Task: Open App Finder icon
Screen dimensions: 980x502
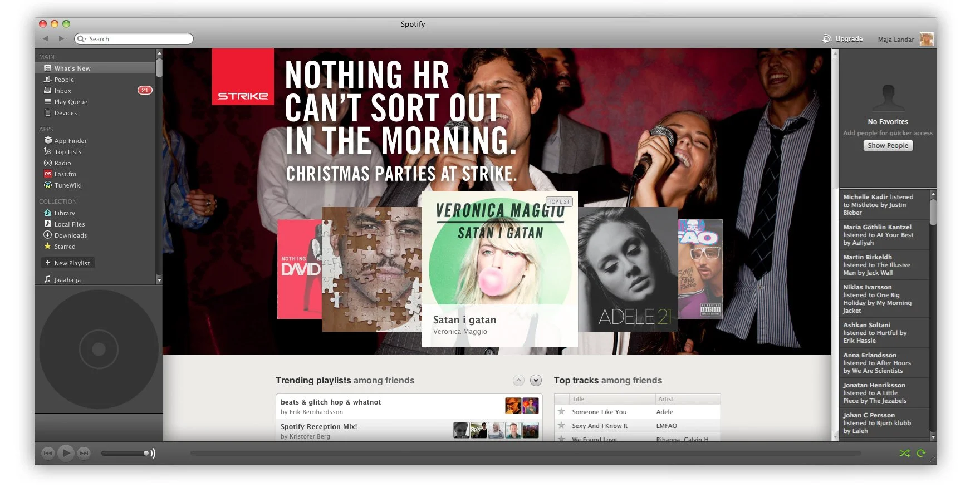Action: click(47, 140)
